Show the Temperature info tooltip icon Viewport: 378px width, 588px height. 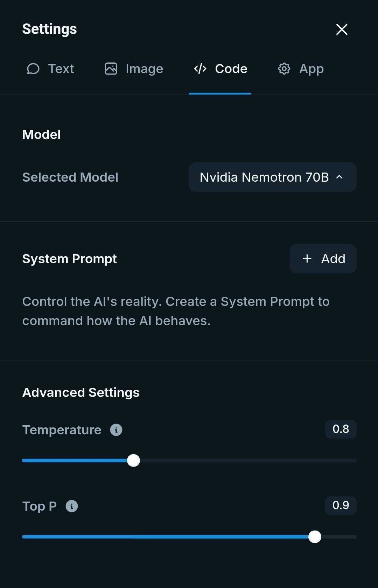tap(116, 430)
